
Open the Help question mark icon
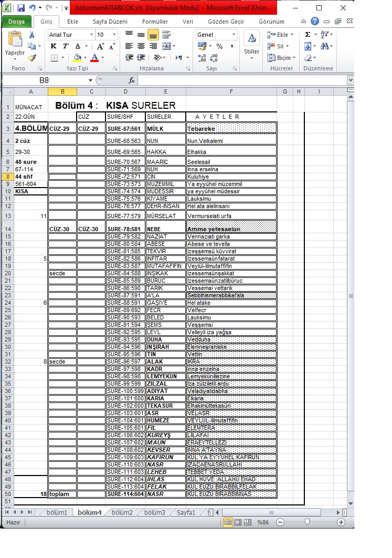click(x=314, y=22)
